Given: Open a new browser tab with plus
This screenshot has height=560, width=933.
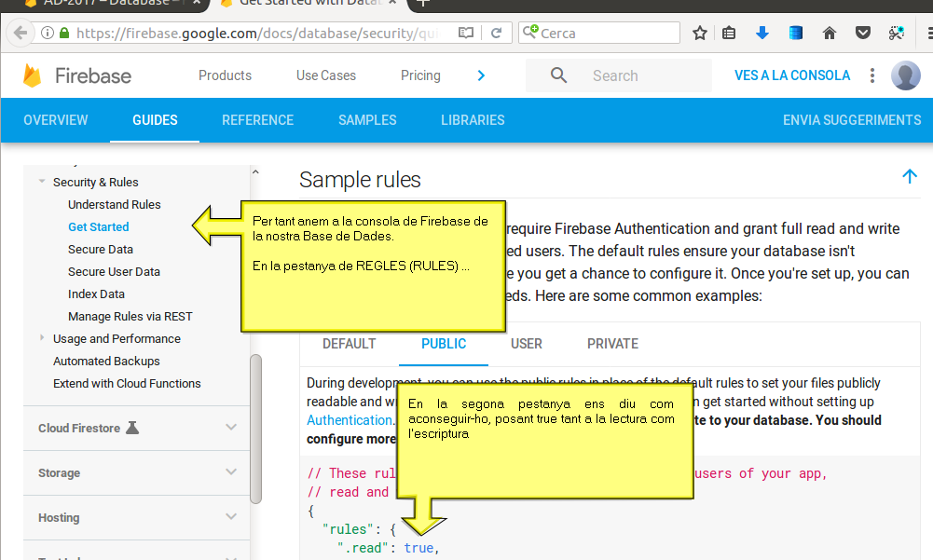Looking at the screenshot, I should [422, 3].
